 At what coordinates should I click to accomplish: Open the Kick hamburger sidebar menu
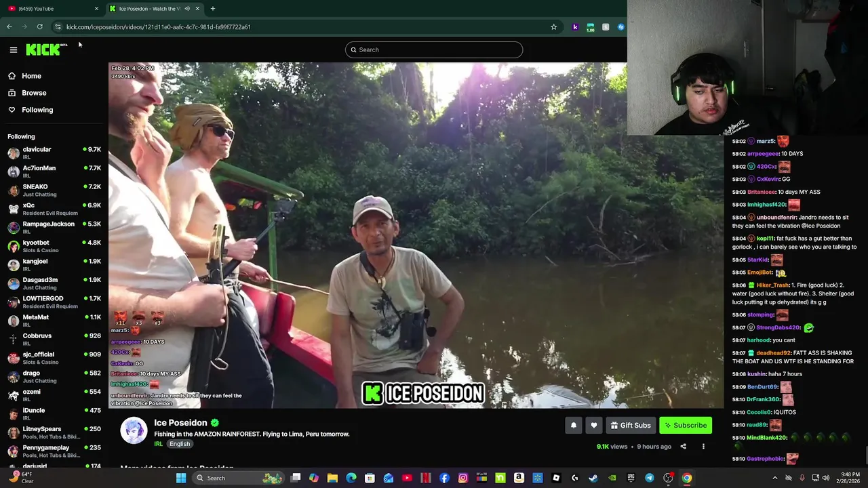click(13, 49)
